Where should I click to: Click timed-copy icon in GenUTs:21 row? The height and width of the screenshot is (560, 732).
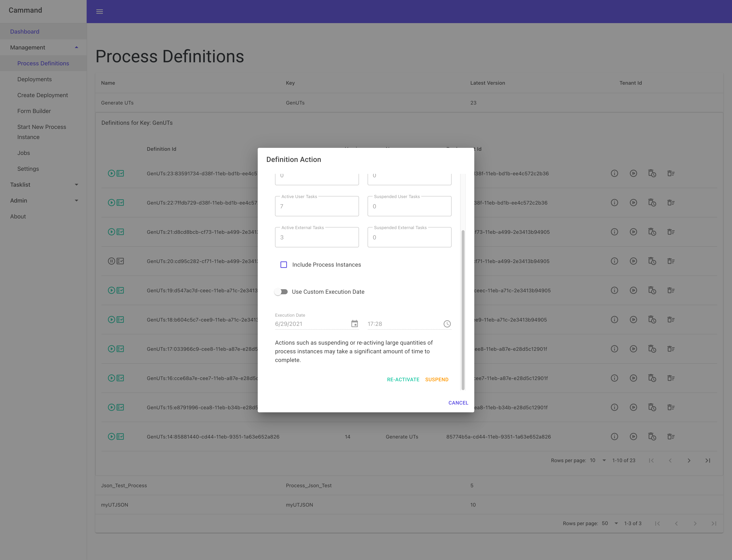click(652, 232)
